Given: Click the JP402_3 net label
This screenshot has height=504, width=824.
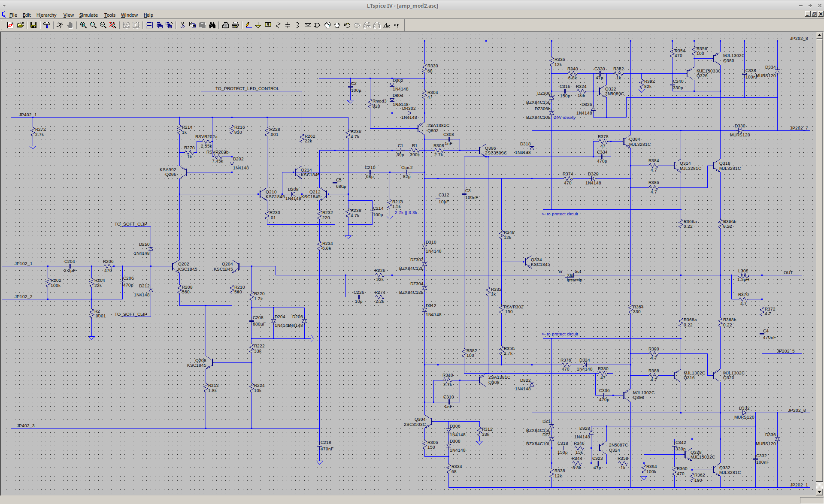Looking at the screenshot, I should tap(25, 426).
